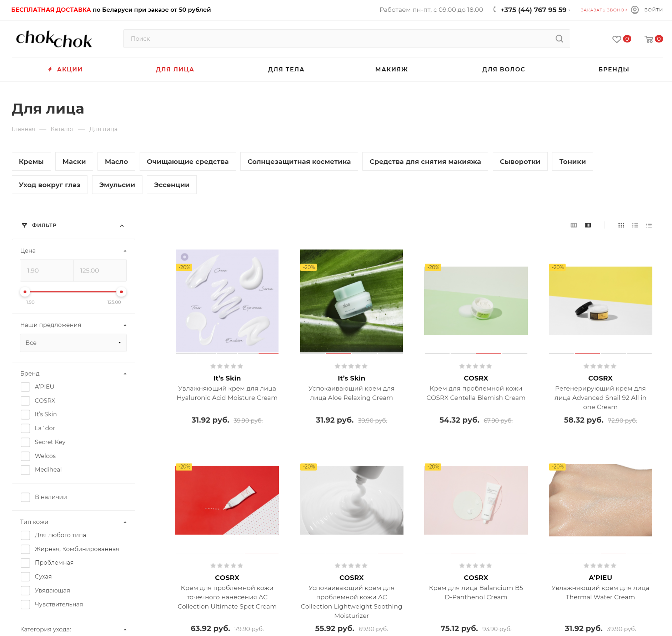Click -20% badge on Hyaluronic Acid cream
The width and height of the screenshot is (672, 636).
[x=184, y=267]
